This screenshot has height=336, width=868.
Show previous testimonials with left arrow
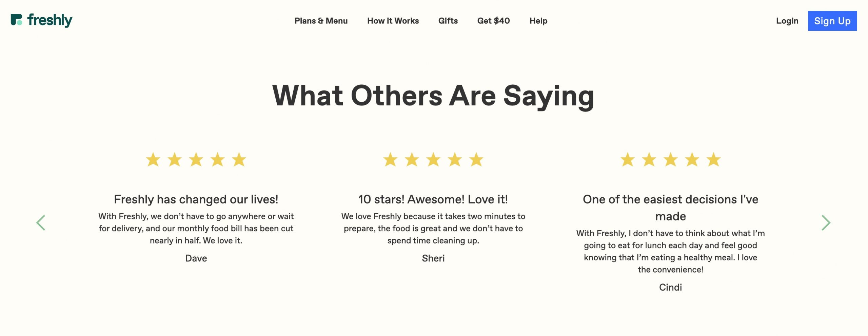point(41,223)
